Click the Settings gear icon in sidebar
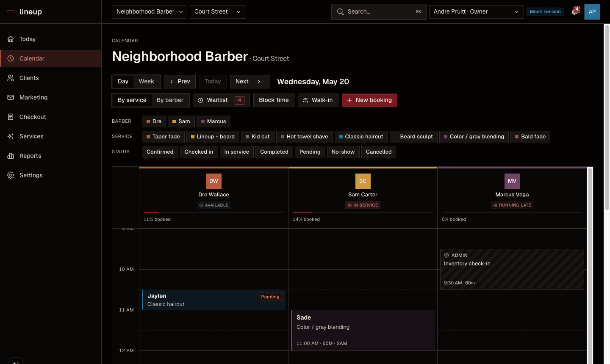The width and height of the screenshot is (610, 364). (x=11, y=175)
